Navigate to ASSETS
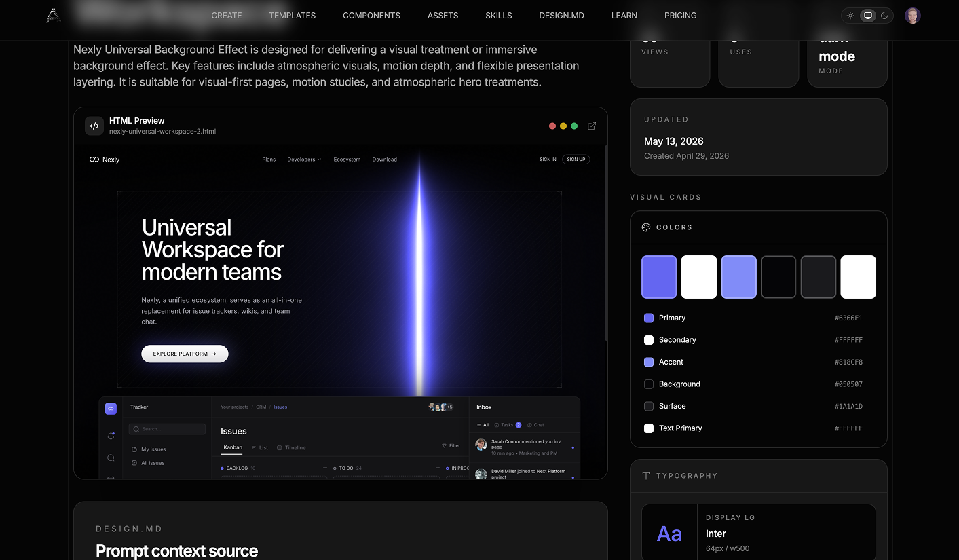 (443, 16)
